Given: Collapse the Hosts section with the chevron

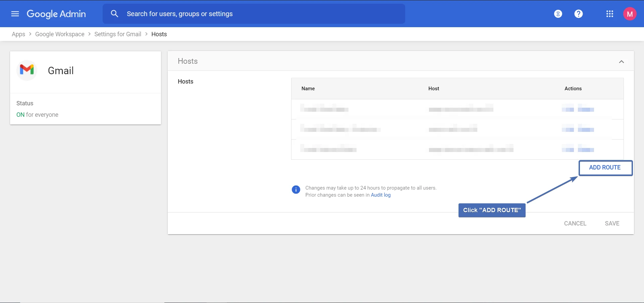Looking at the screenshot, I should [621, 62].
